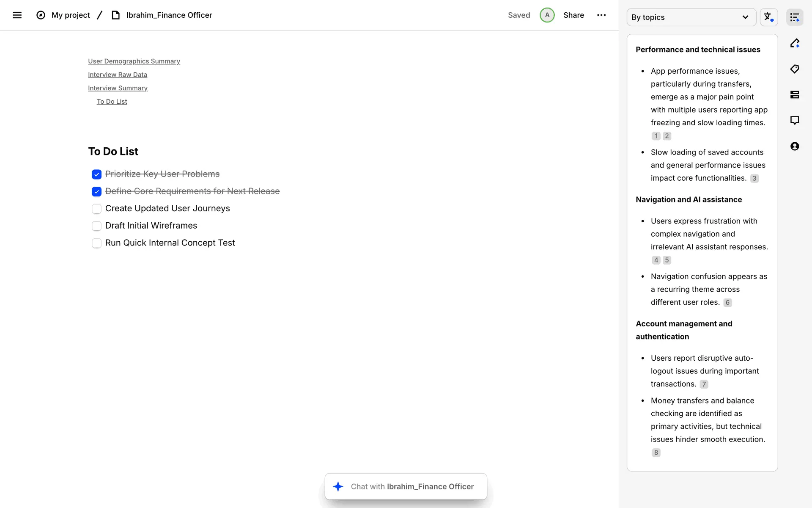This screenshot has width=812, height=508.
Task: Expand the By topics dropdown
Action: pyautogui.click(x=691, y=17)
